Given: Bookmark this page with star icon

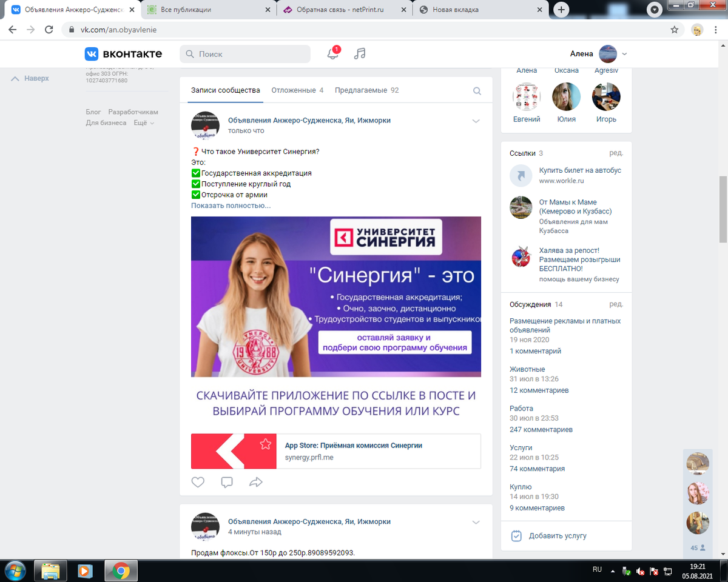Looking at the screenshot, I should point(675,29).
